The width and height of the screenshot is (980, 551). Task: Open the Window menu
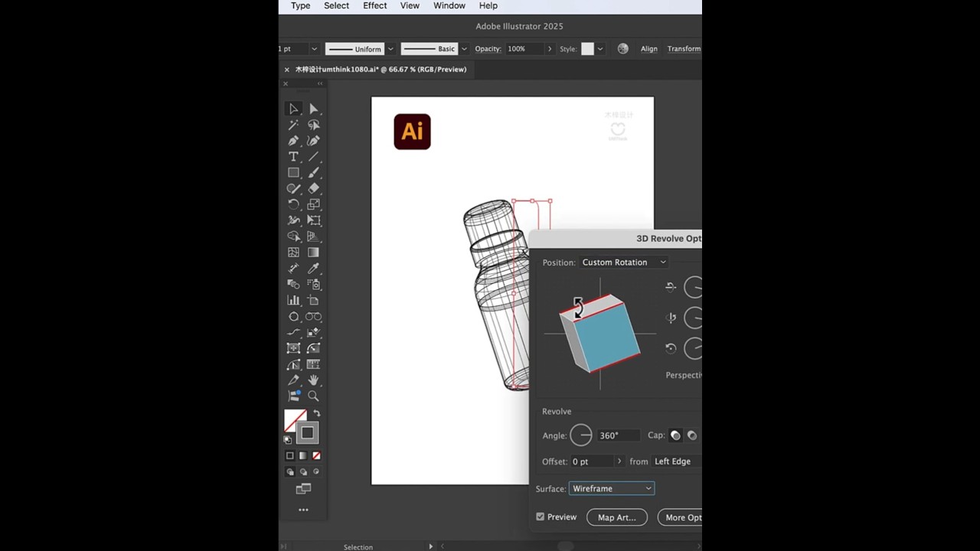coord(449,5)
